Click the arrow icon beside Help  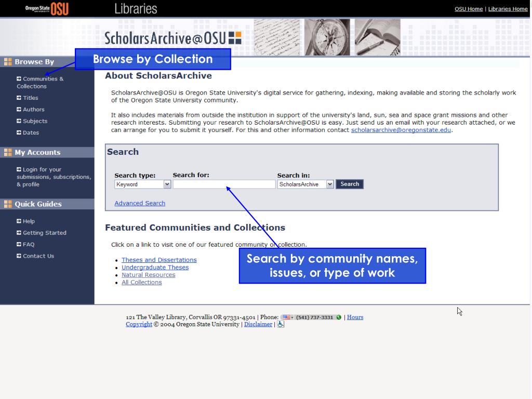pos(19,221)
